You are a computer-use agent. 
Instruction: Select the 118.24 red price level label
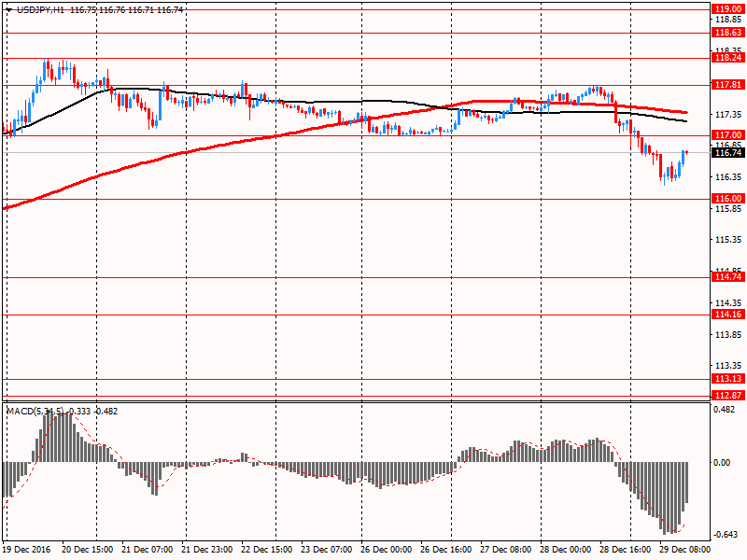click(728, 58)
